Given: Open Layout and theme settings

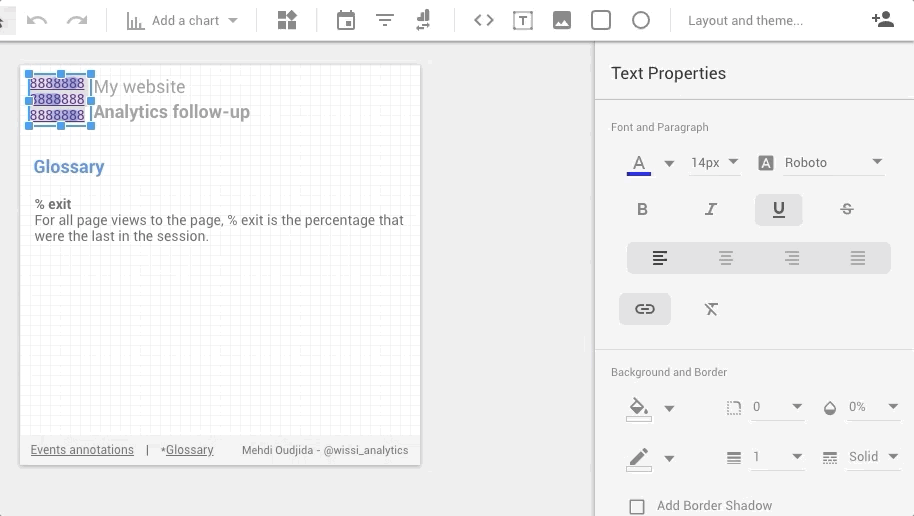Looking at the screenshot, I should (745, 20).
